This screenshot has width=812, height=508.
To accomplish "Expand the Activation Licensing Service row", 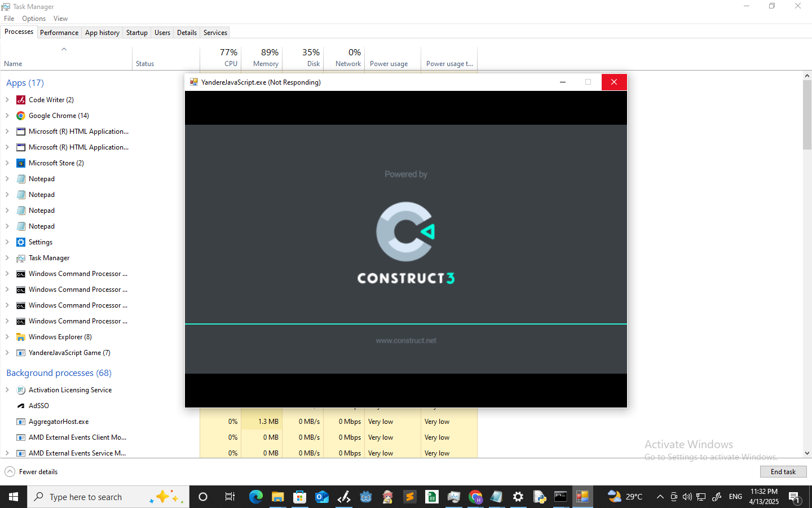I will pyautogui.click(x=7, y=390).
